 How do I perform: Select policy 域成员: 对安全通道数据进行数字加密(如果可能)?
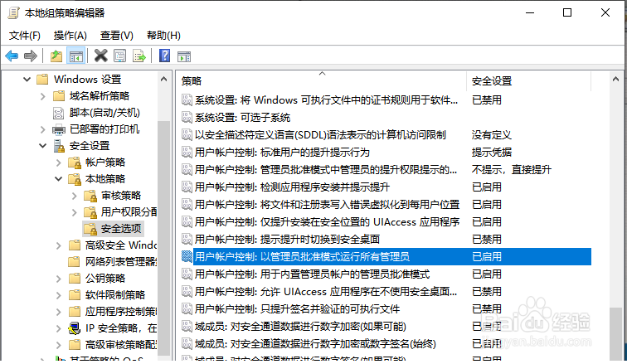pyautogui.click(x=300, y=327)
